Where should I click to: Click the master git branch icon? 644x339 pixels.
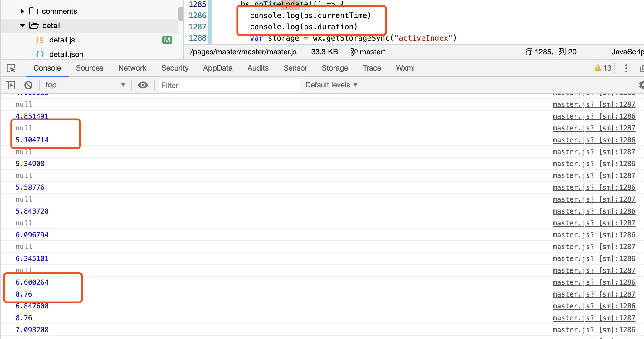point(354,52)
